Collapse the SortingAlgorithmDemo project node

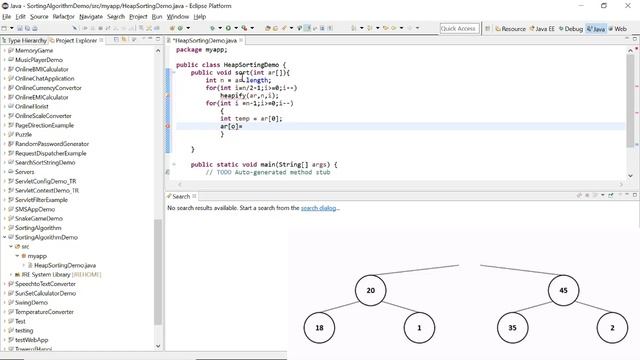(4, 237)
